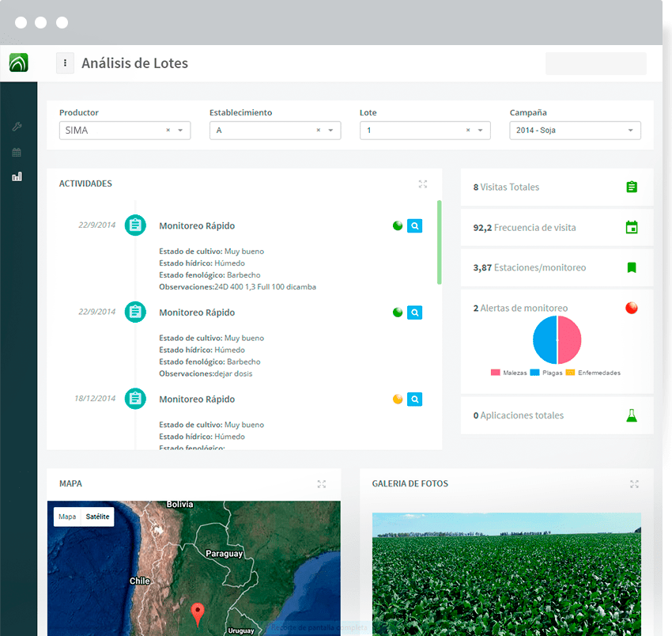Image resolution: width=672 pixels, height=636 pixels.
Task: Click the Bolivia label on the map
Action: click(179, 505)
